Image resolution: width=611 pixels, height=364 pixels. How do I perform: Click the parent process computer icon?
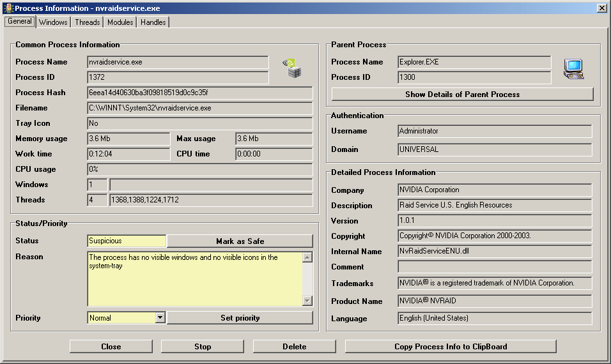[x=573, y=69]
